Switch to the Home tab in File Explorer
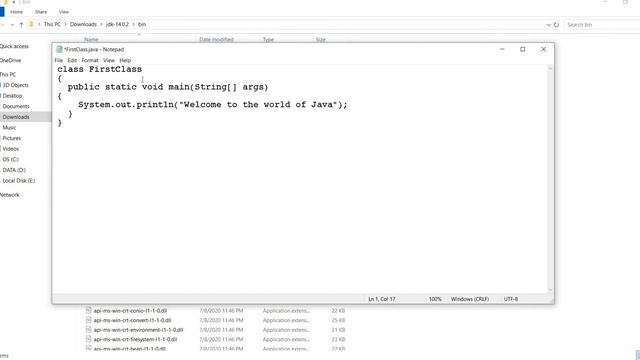 [x=16, y=12]
